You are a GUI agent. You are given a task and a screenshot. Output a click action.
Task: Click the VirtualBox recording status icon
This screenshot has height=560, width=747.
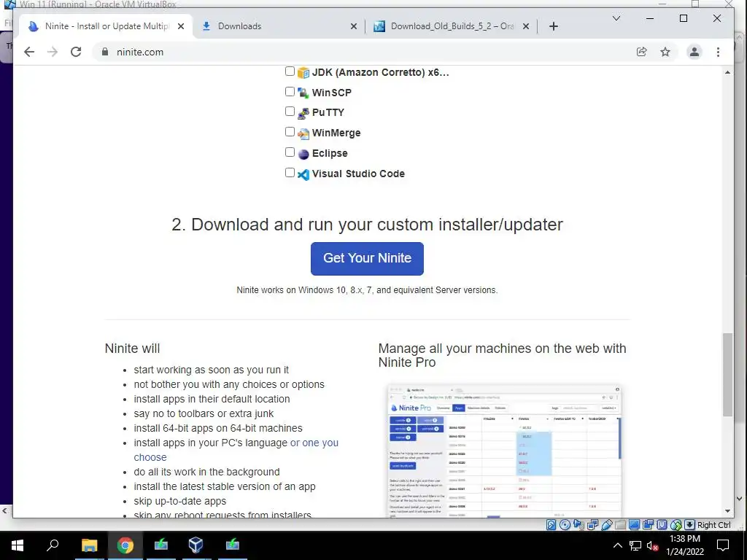[648, 525]
